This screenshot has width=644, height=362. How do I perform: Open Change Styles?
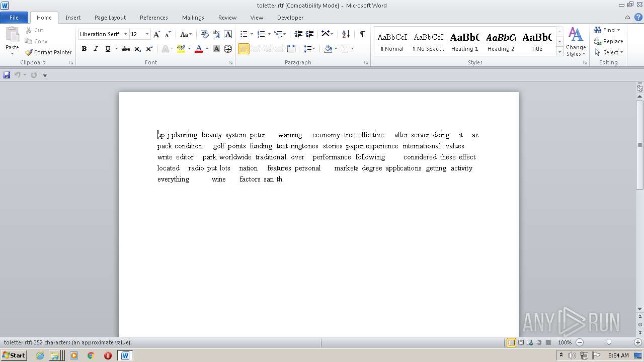click(576, 42)
